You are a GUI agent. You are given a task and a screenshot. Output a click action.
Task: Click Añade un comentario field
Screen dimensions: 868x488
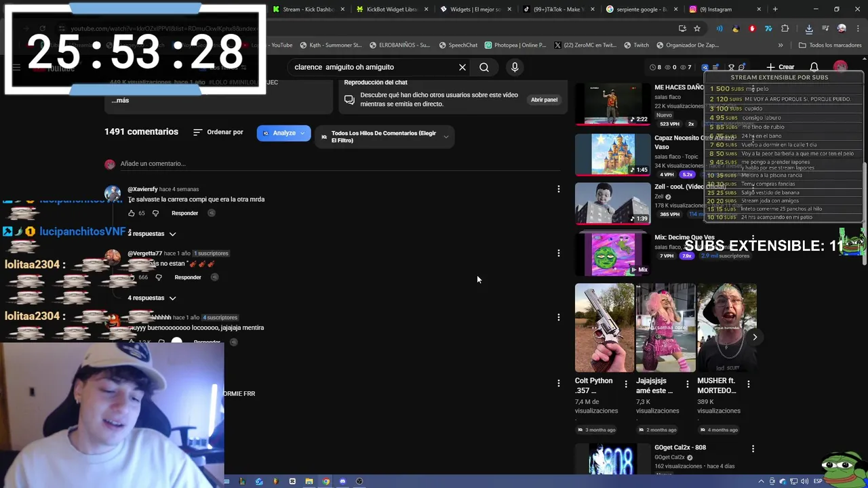pos(339,163)
